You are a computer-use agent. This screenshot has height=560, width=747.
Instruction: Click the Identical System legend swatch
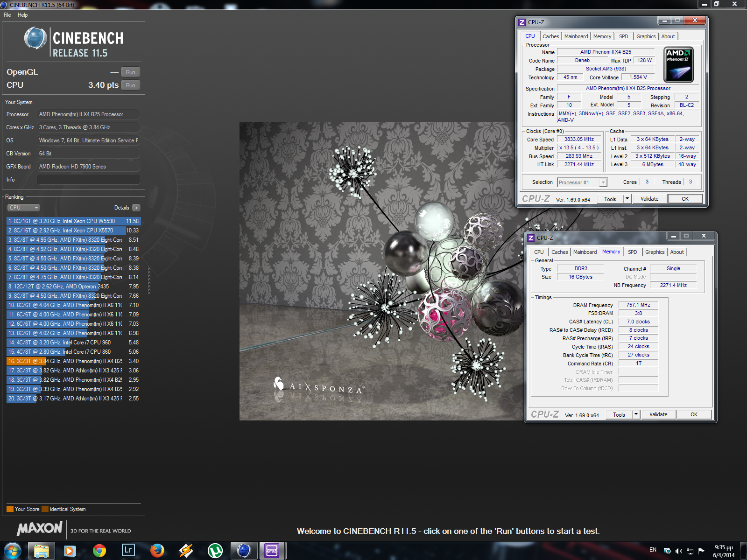coord(45,509)
